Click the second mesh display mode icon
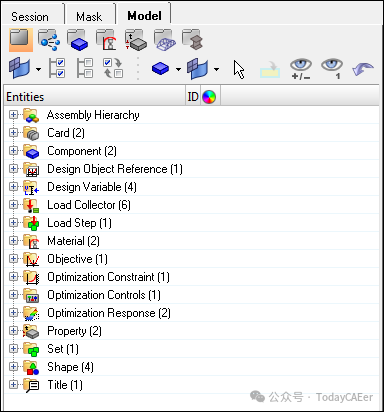Screen dimensions: 384x412 198,69
